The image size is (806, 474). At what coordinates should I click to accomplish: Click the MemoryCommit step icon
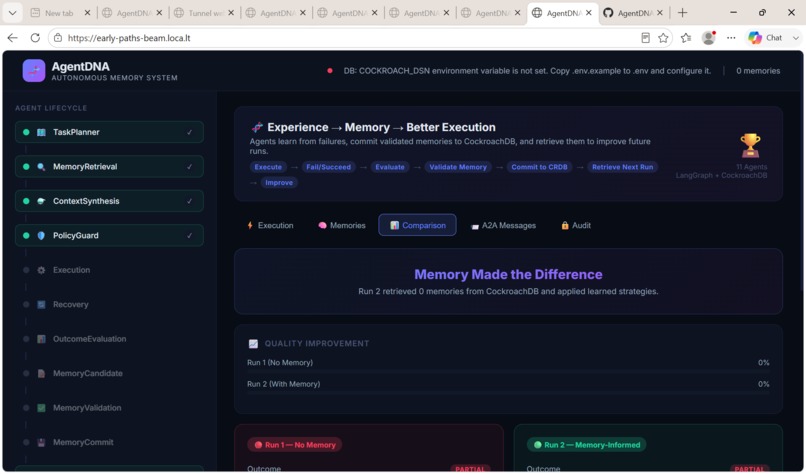tap(41, 442)
